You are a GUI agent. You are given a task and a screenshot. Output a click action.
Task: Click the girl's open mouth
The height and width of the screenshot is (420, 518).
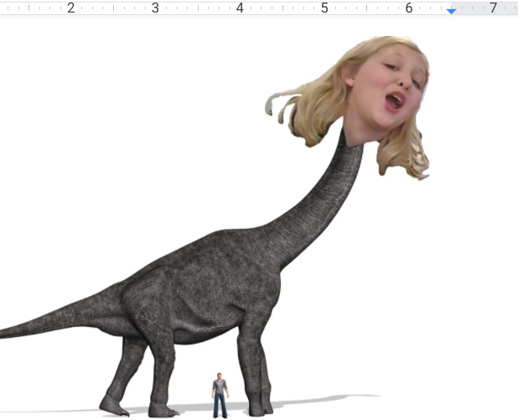tap(394, 102)
